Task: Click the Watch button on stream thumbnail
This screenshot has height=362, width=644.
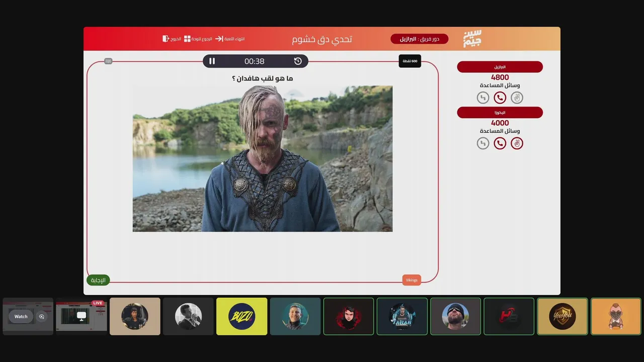Action: (21, 317)
